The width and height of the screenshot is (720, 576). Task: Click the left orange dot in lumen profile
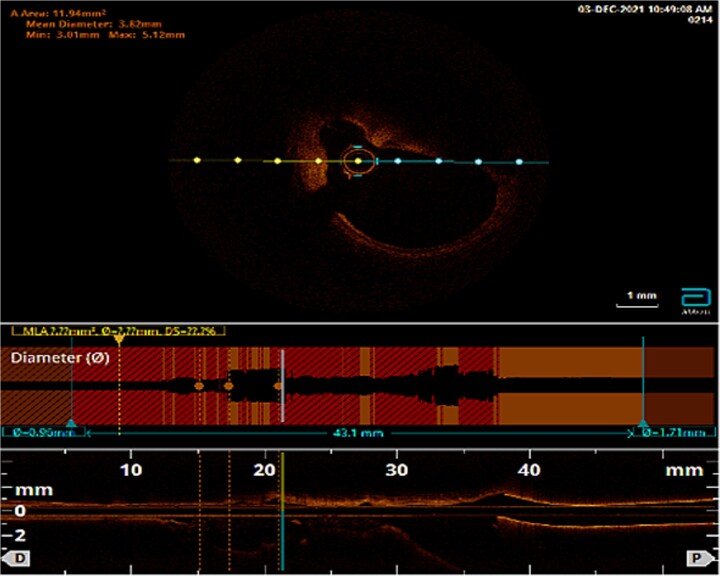(x=199, y=385)
